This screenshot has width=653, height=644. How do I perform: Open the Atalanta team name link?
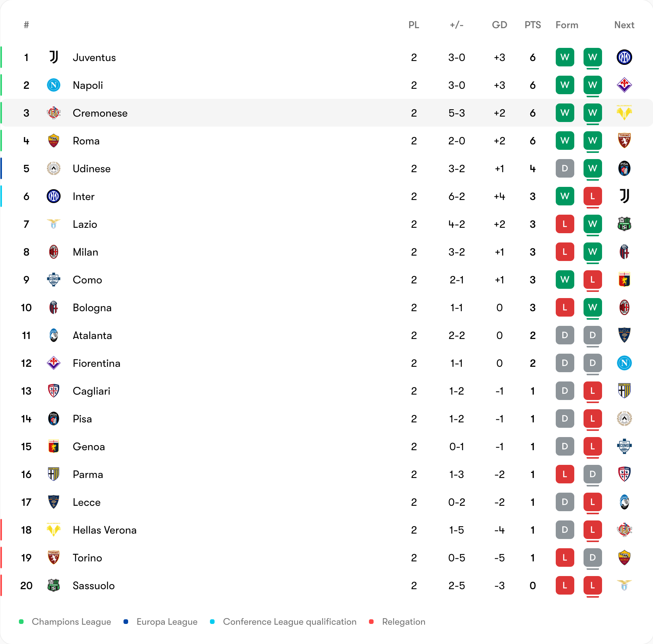pyautogui.click(x=92, y=335)
